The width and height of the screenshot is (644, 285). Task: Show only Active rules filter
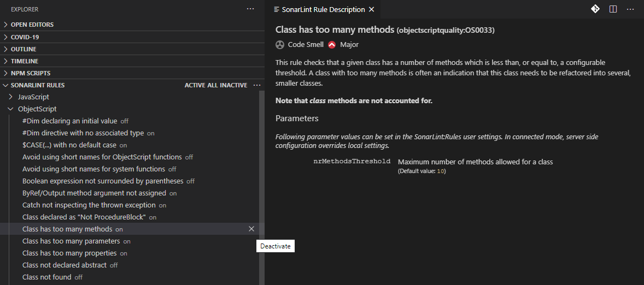click(196, 85)
